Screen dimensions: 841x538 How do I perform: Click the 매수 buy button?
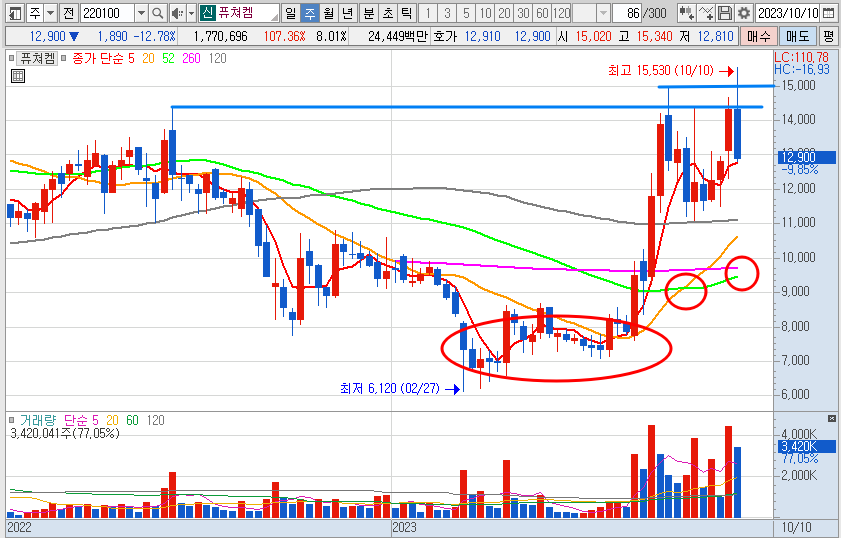point(758,36)
